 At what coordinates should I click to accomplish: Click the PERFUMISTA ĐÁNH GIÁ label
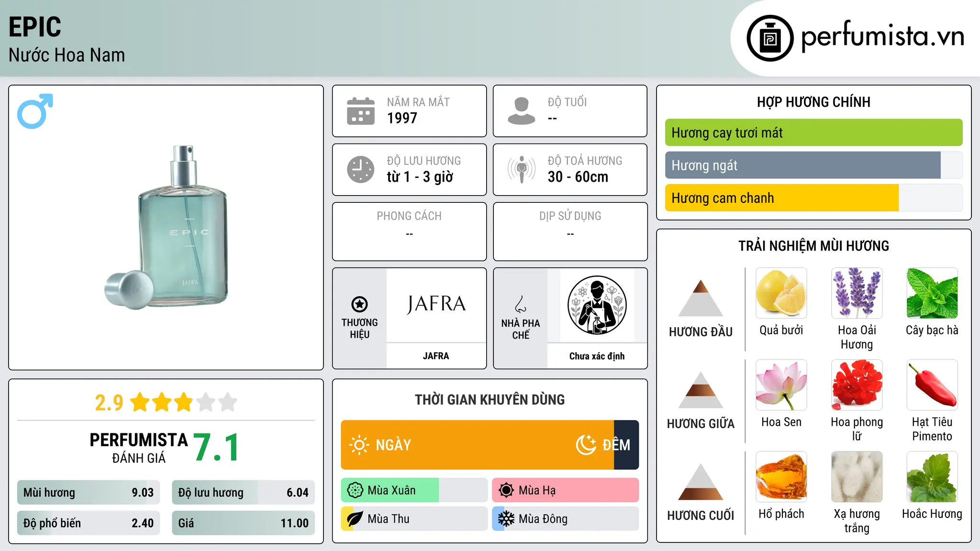pyautogui.click(x=139, y=447)
